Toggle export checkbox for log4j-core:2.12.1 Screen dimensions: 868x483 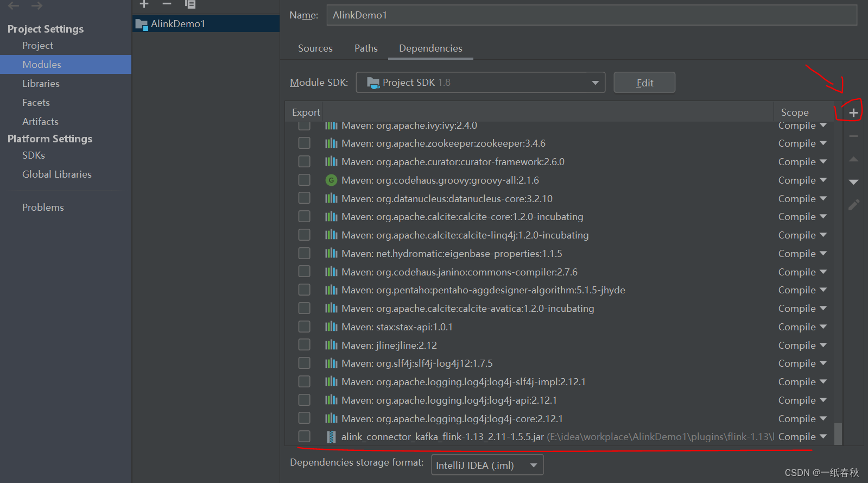[x=305, y=418]
